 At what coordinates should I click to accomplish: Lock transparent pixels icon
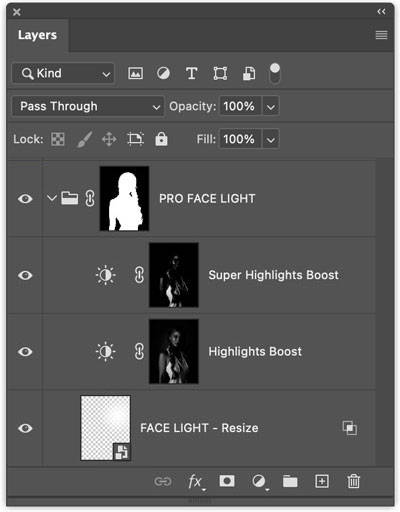[58, 139]
